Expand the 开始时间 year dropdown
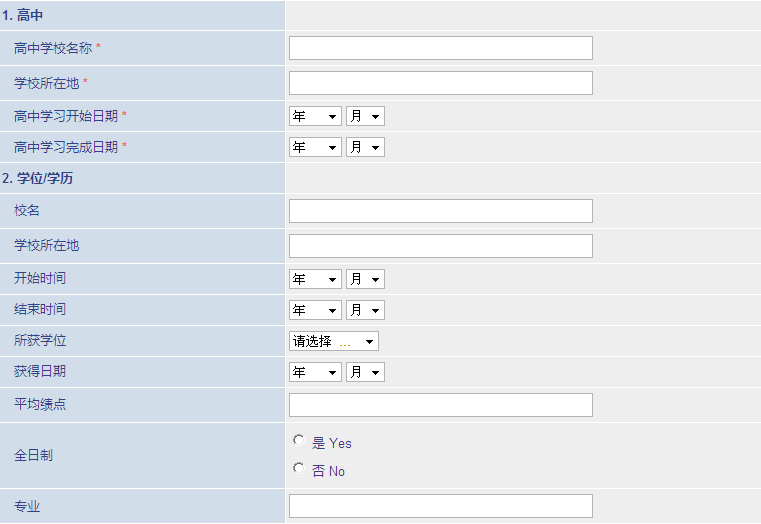Image resolution: width=761 pixels, height=524 pixels. pos(315,279)
